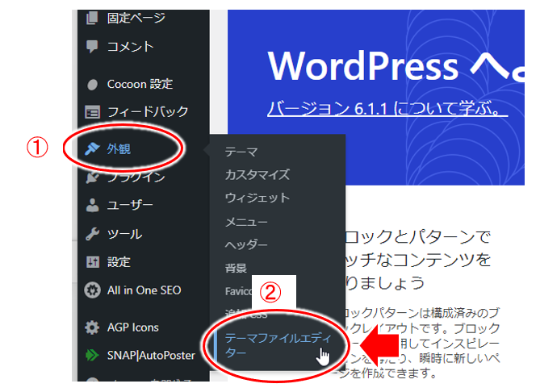Follow バージョン 6.1.1 について学ぶ link
Screen dimensions: 540x392
pyautogui.click(x=387, y=108)
